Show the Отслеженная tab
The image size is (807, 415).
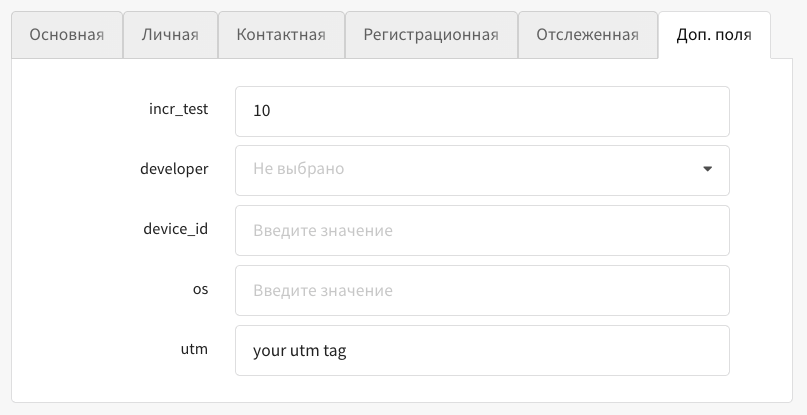(x=587, y=36)
